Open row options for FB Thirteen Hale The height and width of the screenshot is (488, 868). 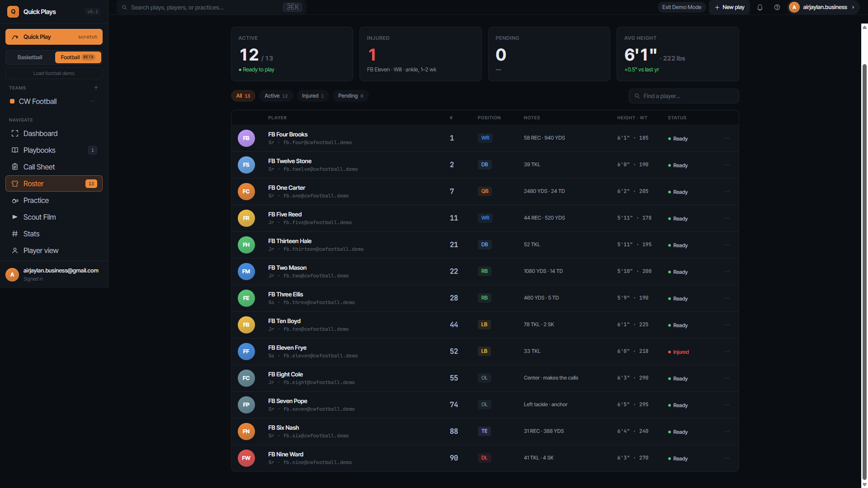coord(727,245)
